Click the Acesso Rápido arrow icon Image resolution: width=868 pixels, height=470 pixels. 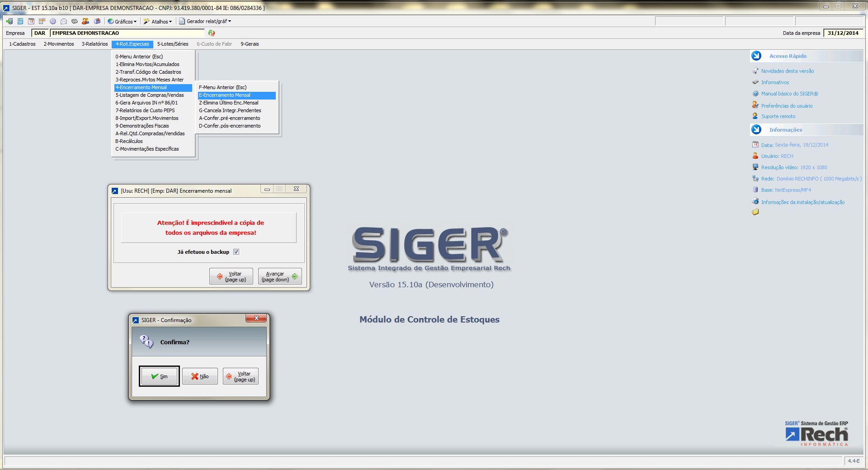click(x=756, y=56)
